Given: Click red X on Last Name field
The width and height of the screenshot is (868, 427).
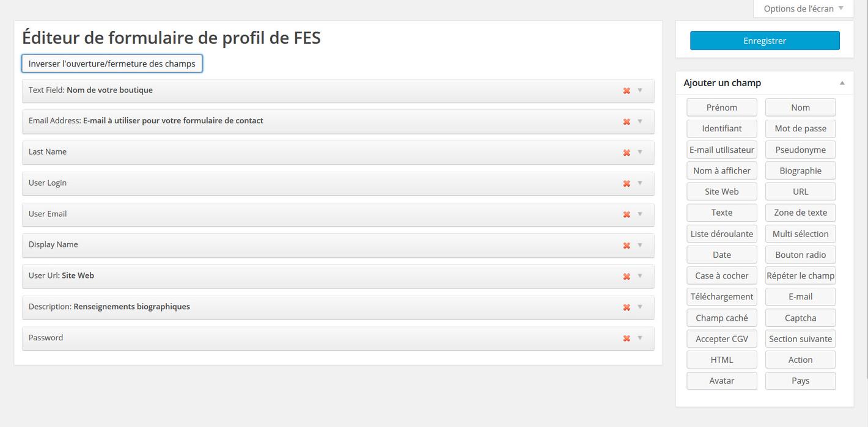Looking at the screenshot, I should tap(627, 153).
